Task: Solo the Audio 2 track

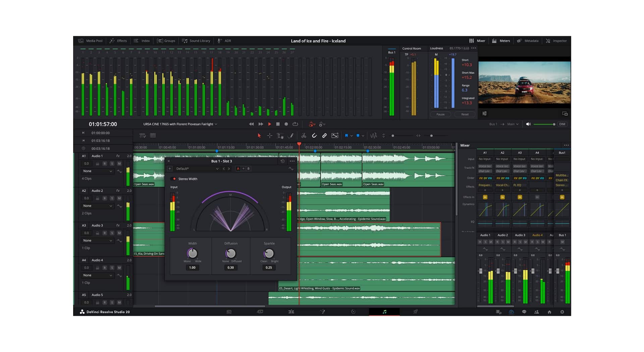Action: click(x=112, y=198)
